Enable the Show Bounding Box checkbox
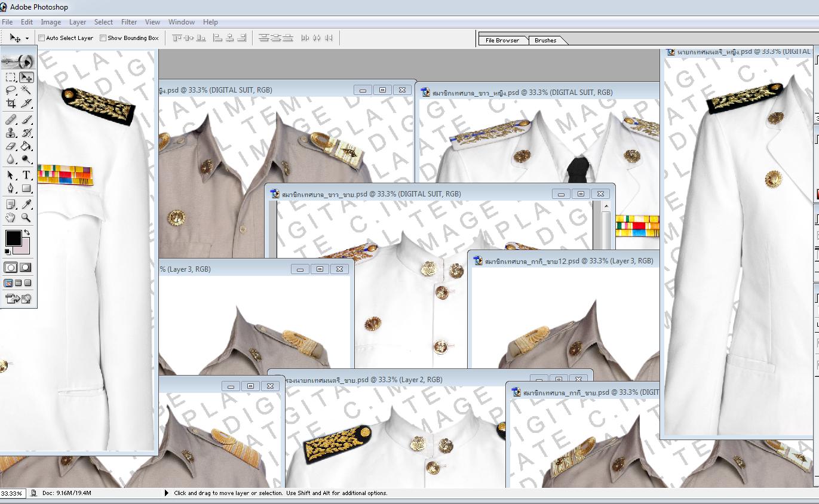This screenshot has height=504, width=819. click(x=103, y=38)
